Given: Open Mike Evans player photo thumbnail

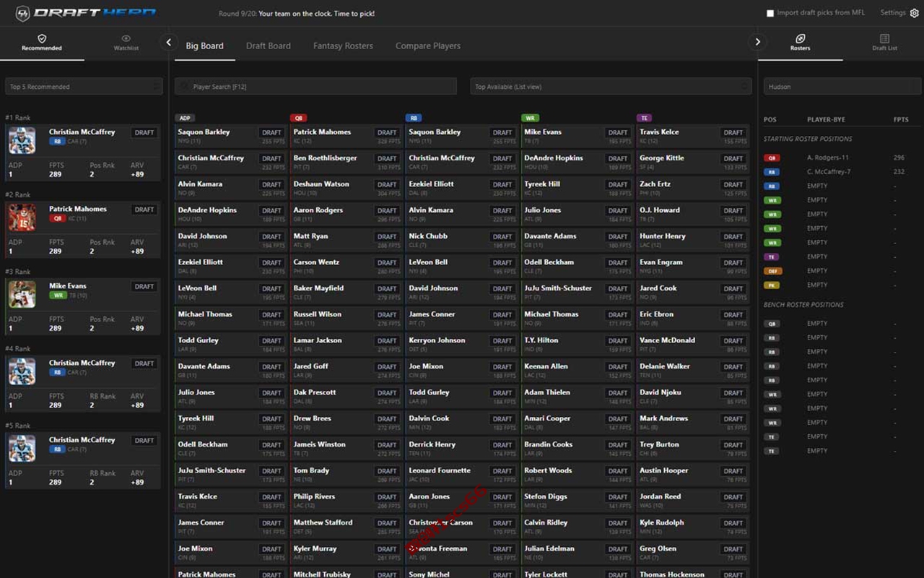Looking at the screenshot, I should (22, 294).
